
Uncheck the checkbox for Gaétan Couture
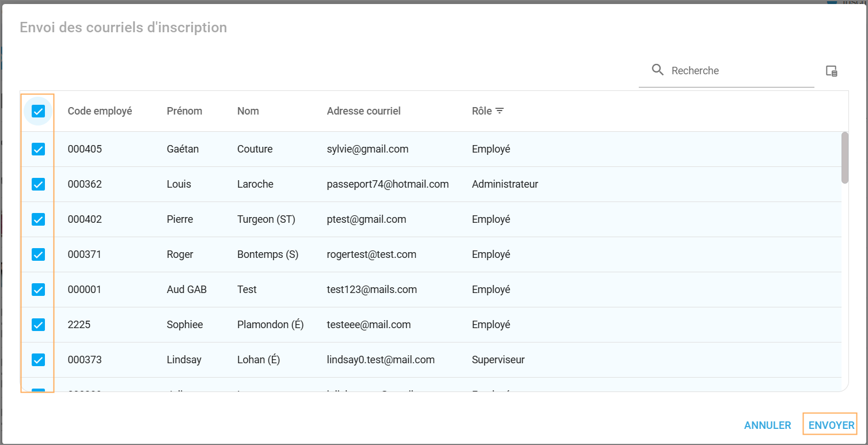[x=38, y=149]
